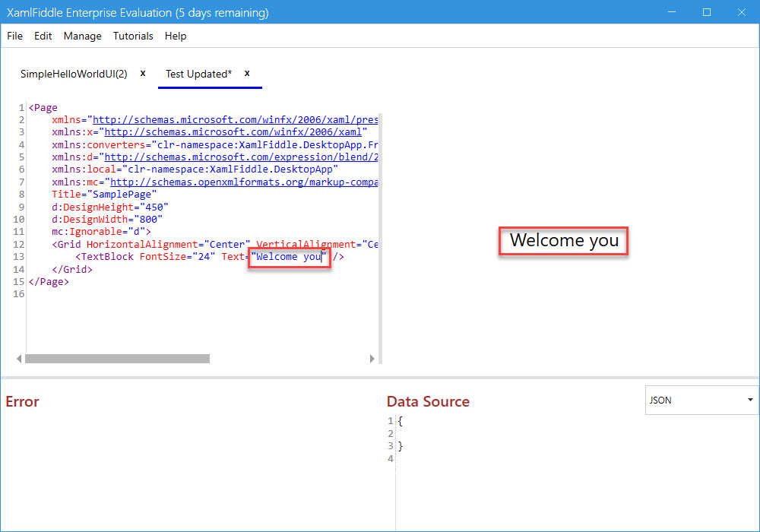
Task: Click the "Welcome you" Text value in code
Action: 288,257
